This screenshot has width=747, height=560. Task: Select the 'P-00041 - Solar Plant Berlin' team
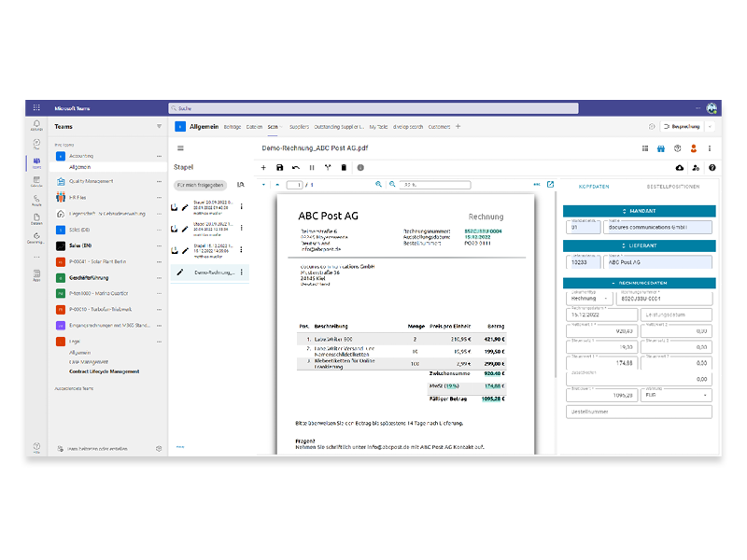point(98,262)
